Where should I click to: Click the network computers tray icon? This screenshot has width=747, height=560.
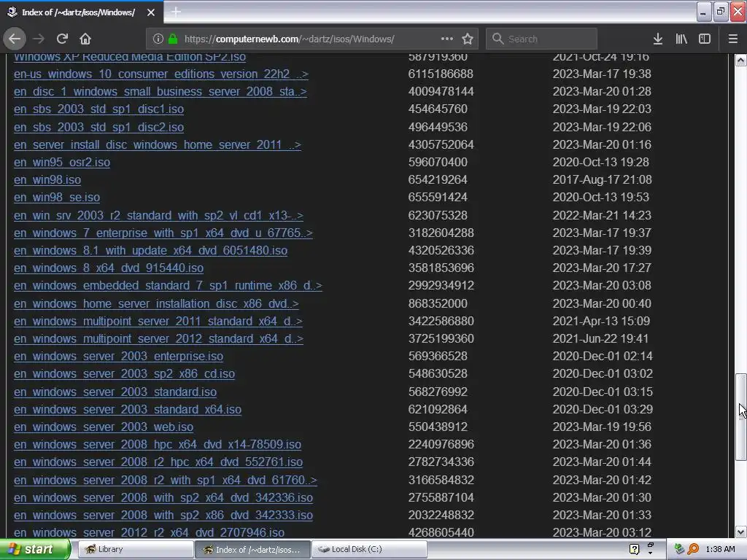(x=679, y=549)
